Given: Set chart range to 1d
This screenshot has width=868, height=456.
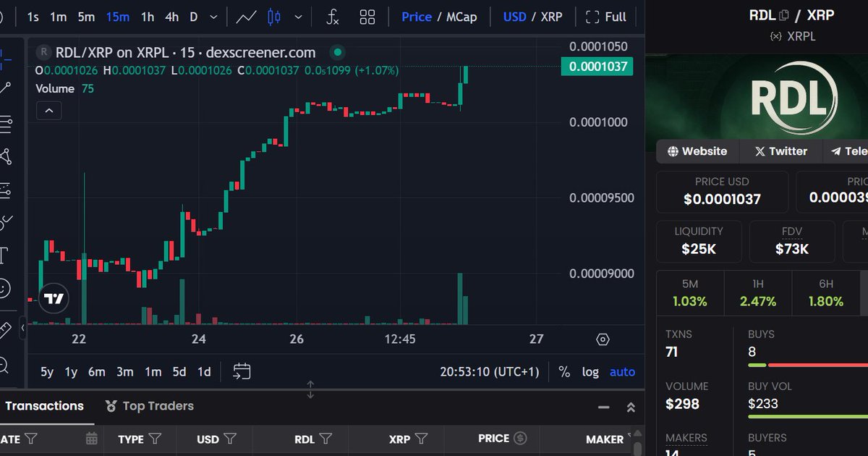Looking at the screenshot, I should [205, 372].
